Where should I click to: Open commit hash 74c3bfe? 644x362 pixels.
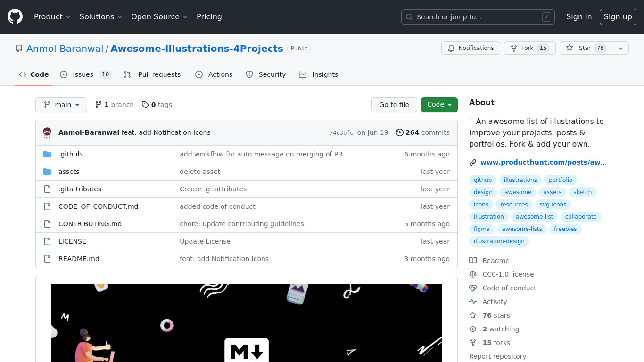341,133
